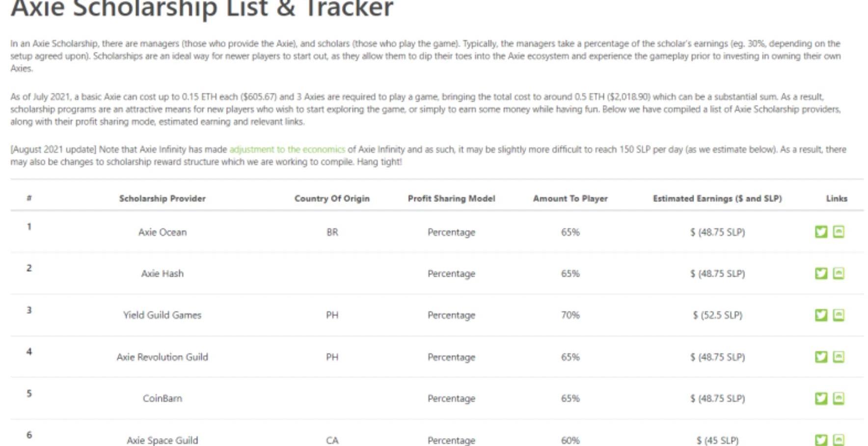Viewport: 868px width, 446px height.
Task: Open Axie Ocean's Twitter icon link
Action: point(821,232)
